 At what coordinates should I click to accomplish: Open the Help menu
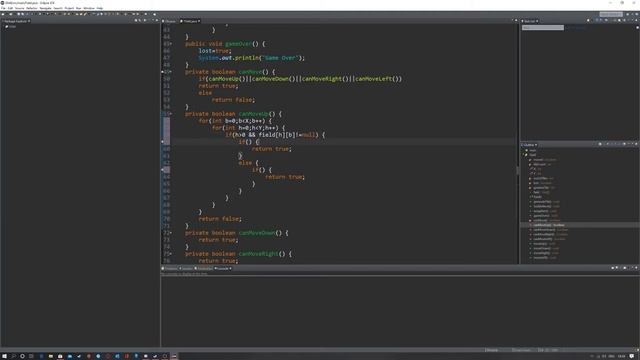(100, 8)
